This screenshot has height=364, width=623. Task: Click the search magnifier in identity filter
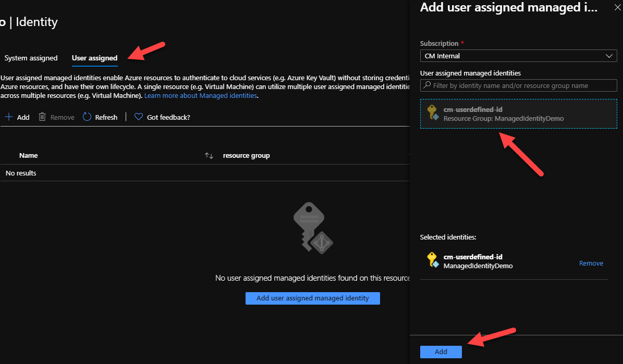pos(427,85)
